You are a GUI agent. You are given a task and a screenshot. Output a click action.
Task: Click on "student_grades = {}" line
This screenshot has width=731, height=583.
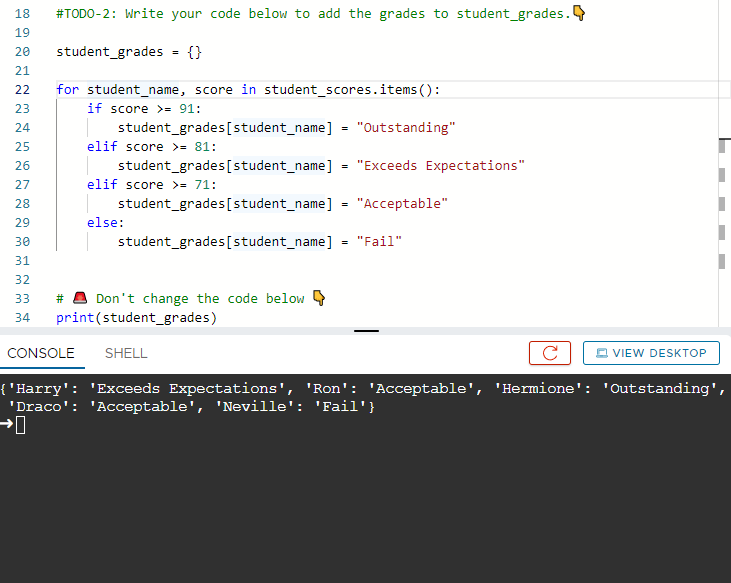click(129, 52)
